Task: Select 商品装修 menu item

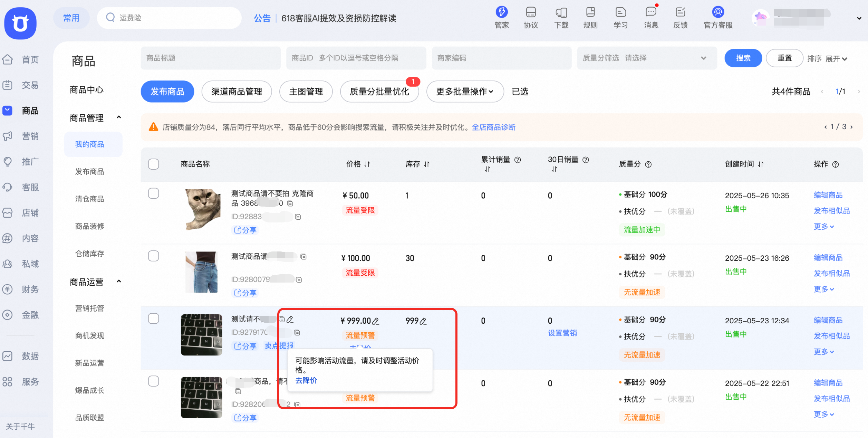Action: (x=89, y=226)
